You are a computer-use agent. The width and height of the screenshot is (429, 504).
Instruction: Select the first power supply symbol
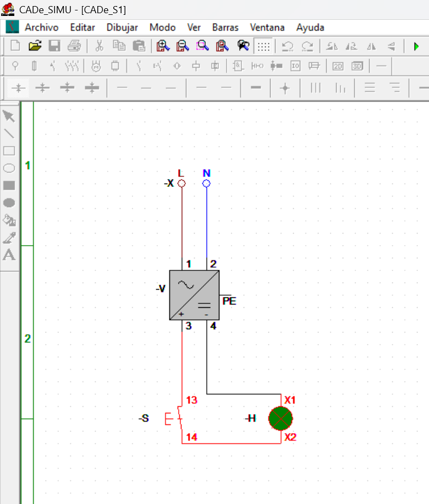[18, 88]
